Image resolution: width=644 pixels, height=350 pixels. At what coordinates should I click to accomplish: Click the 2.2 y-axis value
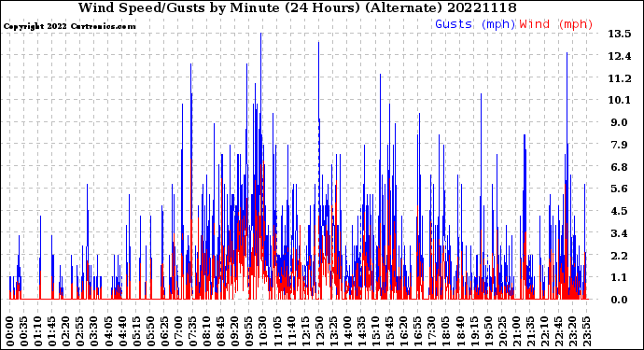click(620, 256)
